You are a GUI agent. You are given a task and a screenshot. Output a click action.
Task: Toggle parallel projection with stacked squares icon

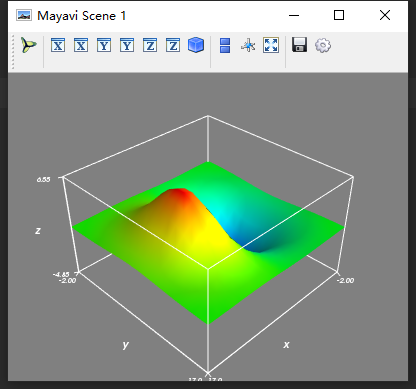pyautogui.click(x=225, y=45)
